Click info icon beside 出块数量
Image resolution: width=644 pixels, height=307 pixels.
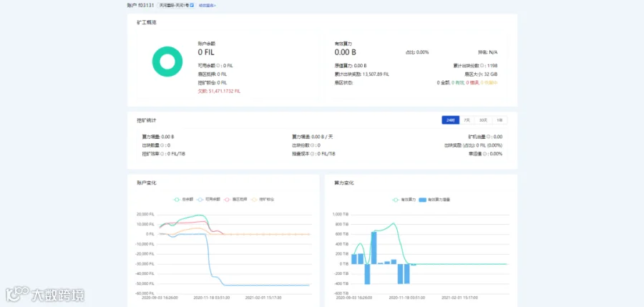(x=163, y=145)
